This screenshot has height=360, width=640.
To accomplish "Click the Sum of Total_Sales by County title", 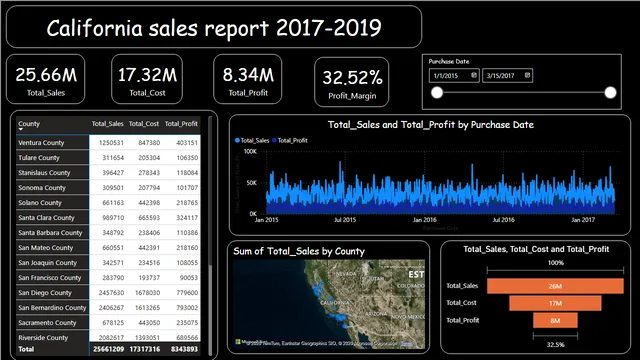I will click(299, 251).
